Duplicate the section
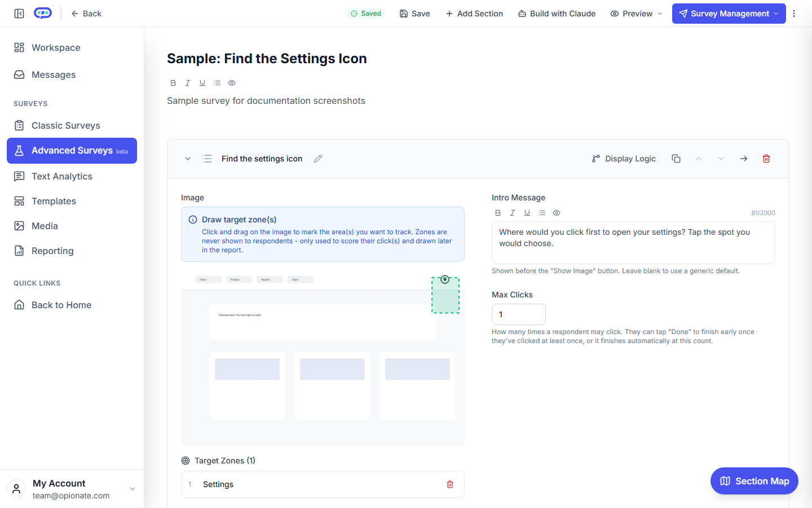Viewport: 812px width, 508px height. click(676, 159)
